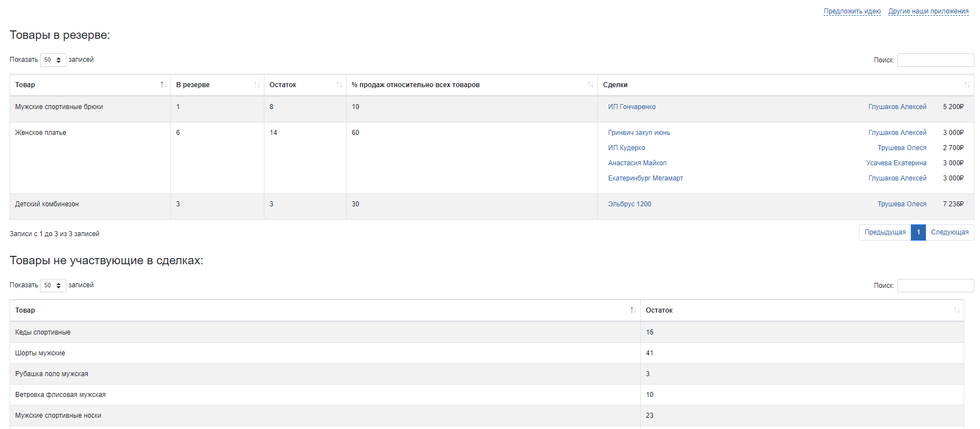
Task: Click sort arrows in В резерве header
Action: (x=257, y=85)
